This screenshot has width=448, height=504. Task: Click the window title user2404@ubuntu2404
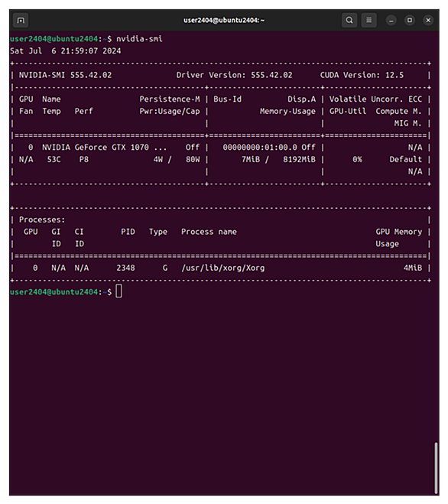(224, 20)
